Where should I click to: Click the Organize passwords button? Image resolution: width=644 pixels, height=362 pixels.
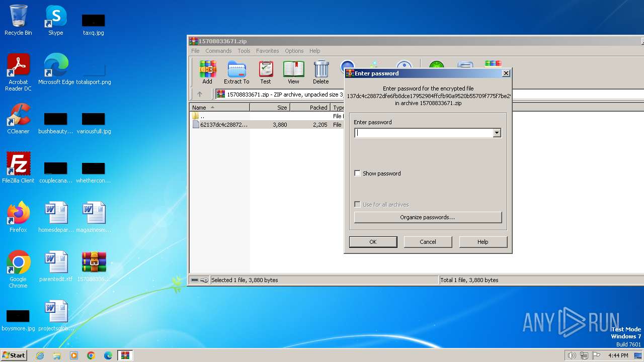click(x=428, y=217)
